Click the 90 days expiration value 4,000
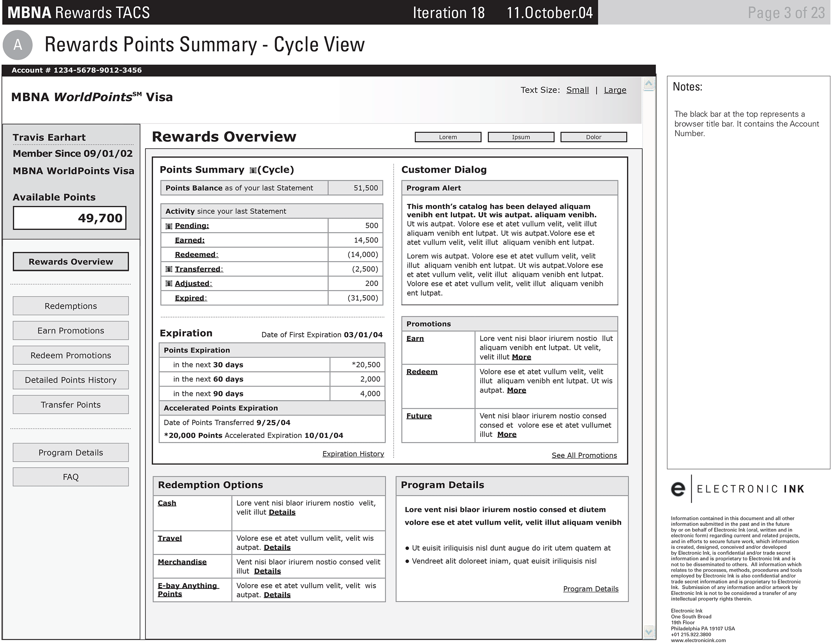Image resolution: width=835 pixels, height=644 pixels. [x=370, y=393]
